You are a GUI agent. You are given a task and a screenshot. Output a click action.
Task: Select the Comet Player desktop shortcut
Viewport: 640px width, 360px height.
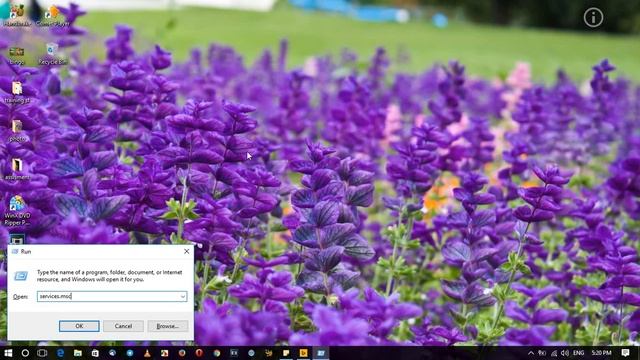(53, 16)
